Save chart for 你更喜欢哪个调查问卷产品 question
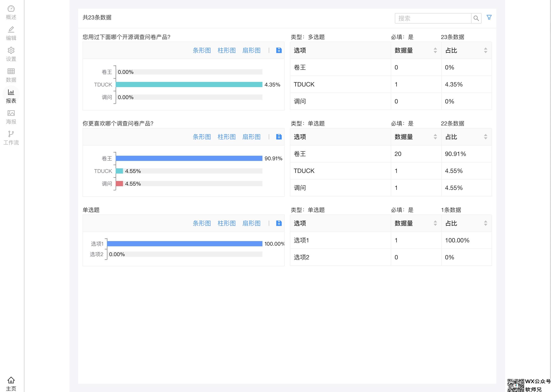551x392 pixels. (279, 137)
